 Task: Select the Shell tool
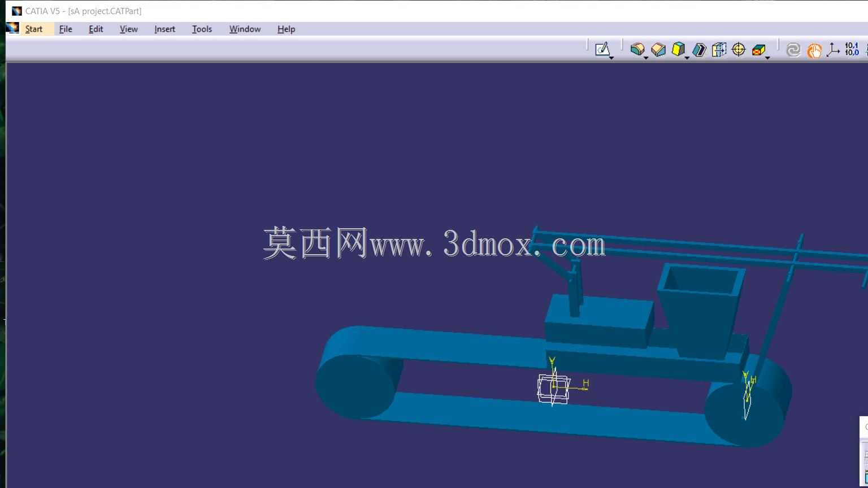[x=699, y=50]
